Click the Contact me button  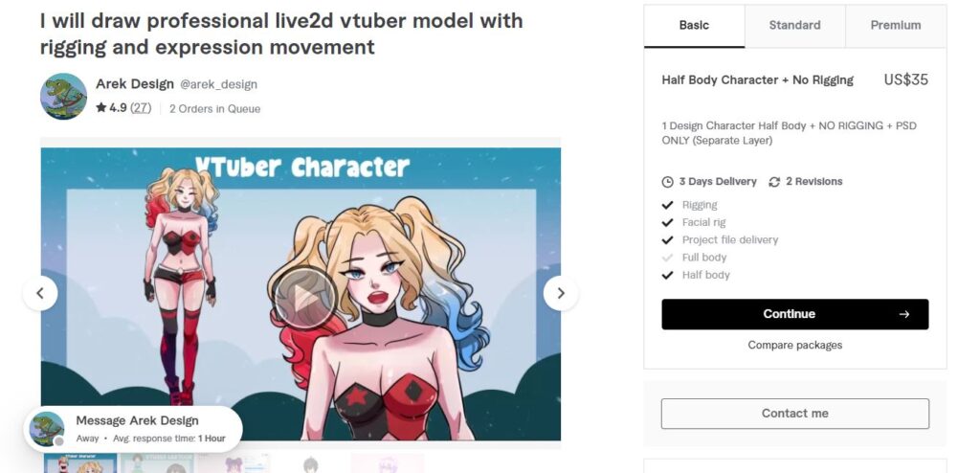point(795,414)
